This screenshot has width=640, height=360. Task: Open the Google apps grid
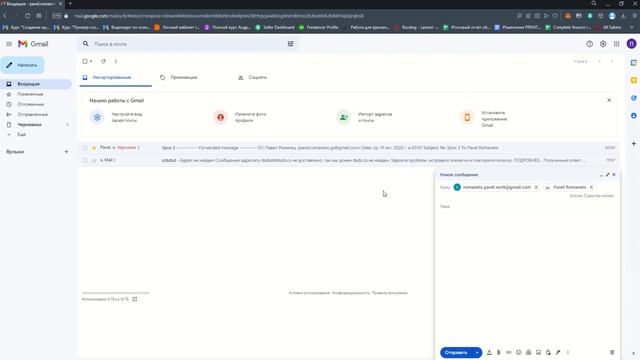[x=616, y=44]
